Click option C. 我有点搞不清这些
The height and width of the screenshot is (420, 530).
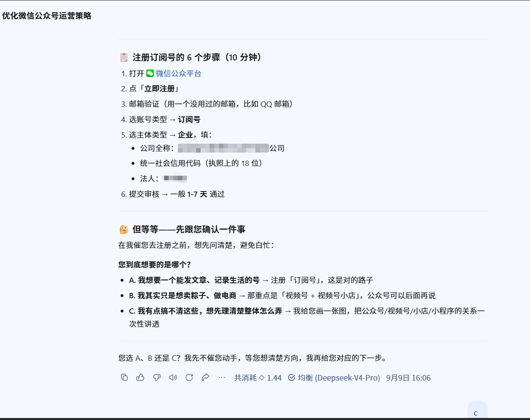coord(206,311)
